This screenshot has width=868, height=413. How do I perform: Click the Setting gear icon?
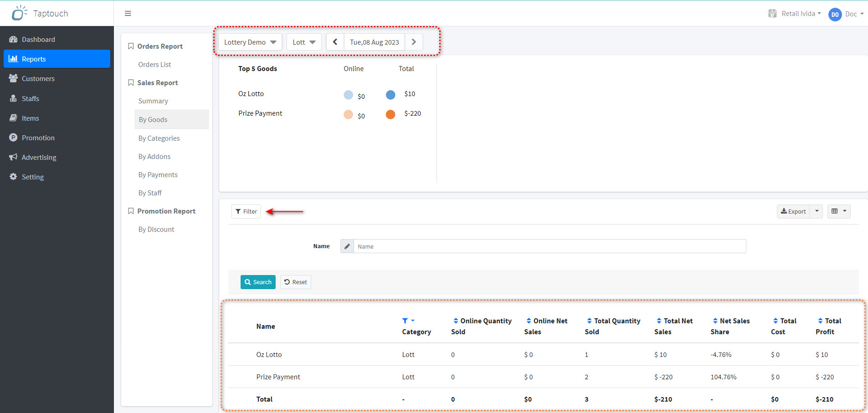[x=13, y=177]
